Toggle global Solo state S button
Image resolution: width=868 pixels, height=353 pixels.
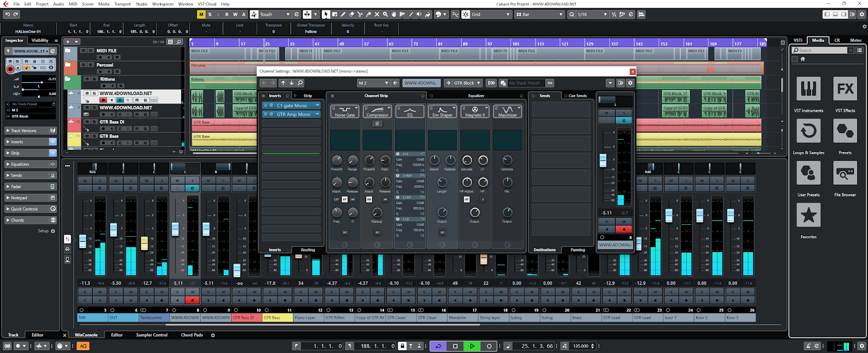(x=210, y=15)
